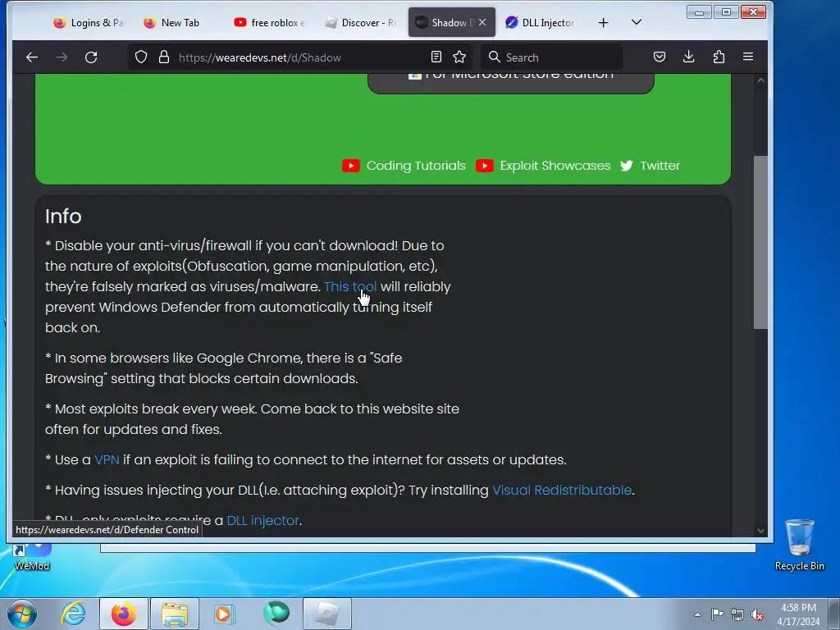Open Exploit Showcases YouTube link
This screenshot has height=630, width=840.
[x=543, y=166]
